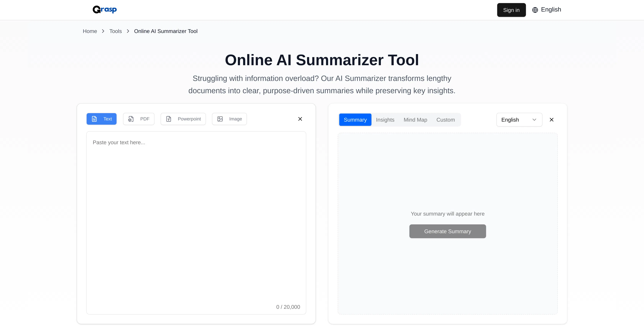Screen dimensions: 644x336
Task: Select the Powerpoint upload option
Action: click(x=183, y=119)
